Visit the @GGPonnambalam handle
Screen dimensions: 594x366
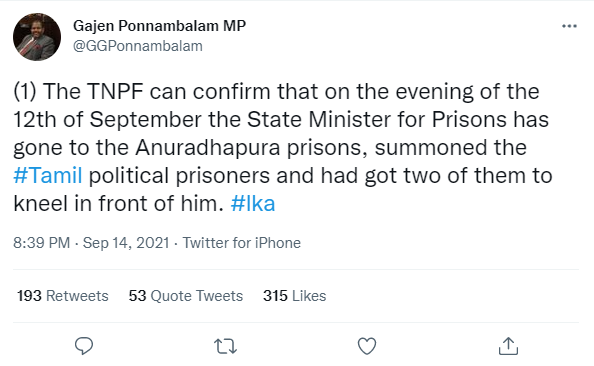point(138,46)
